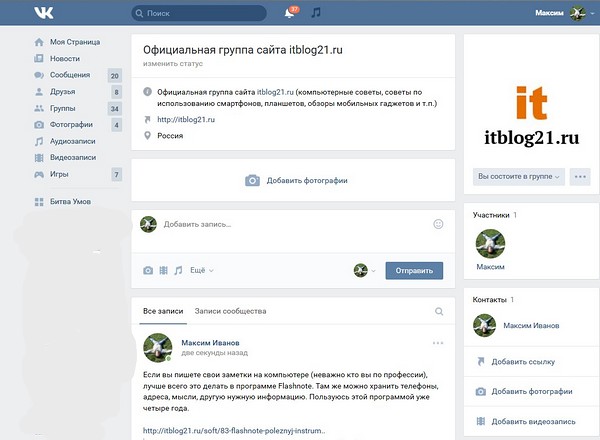Click the Группы people icon
Image resolution: width=600 pixels, height=440 pixels.
coord(39,108)
